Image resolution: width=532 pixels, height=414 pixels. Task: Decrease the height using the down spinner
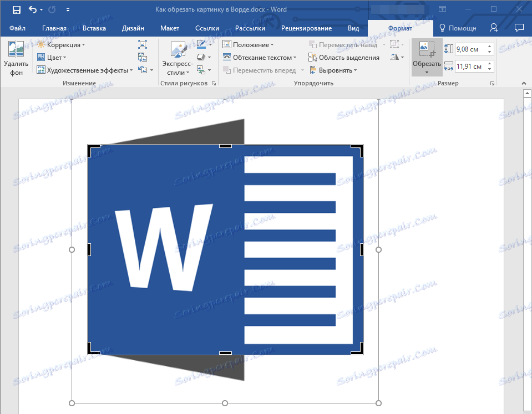click(x=490, y=52)
